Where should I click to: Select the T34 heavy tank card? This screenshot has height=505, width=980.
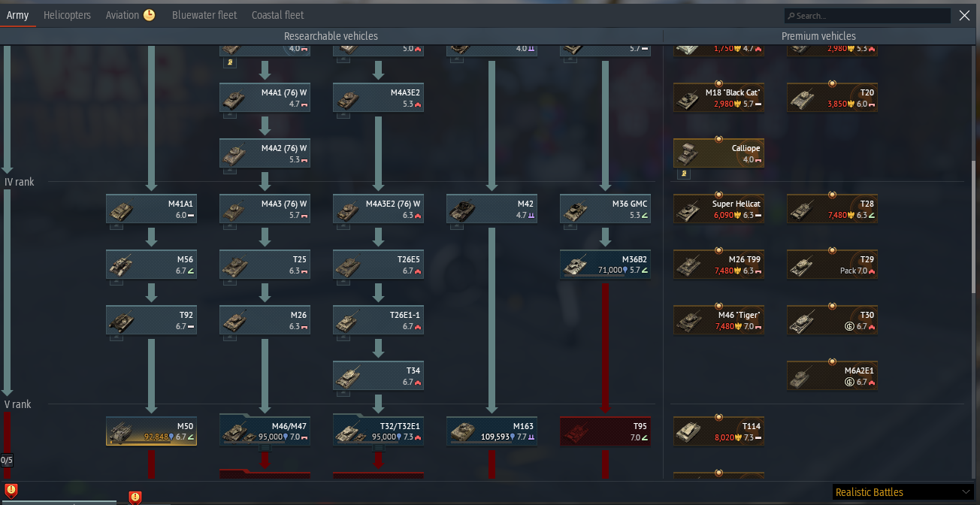[x=378, y=376]
